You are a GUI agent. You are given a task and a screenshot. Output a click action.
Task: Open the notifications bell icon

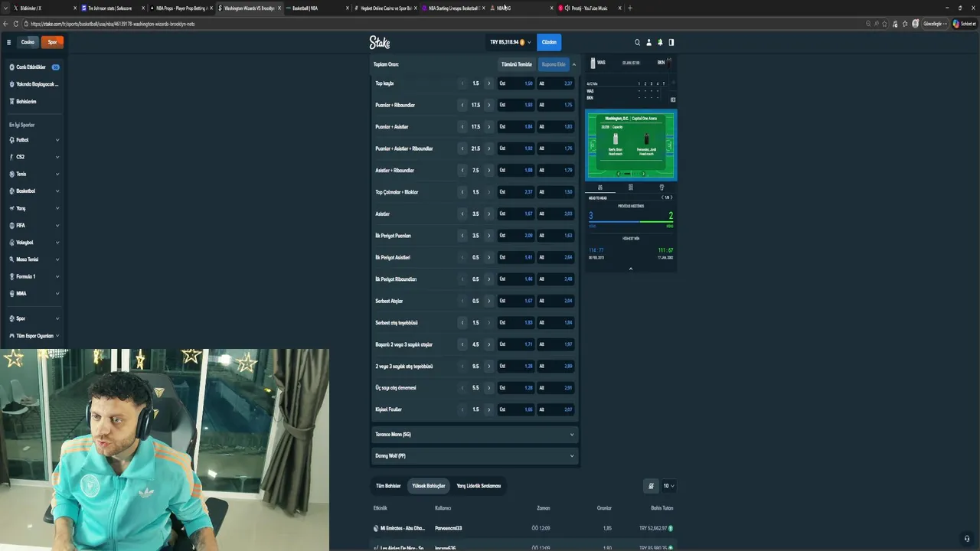pos(660,42)
